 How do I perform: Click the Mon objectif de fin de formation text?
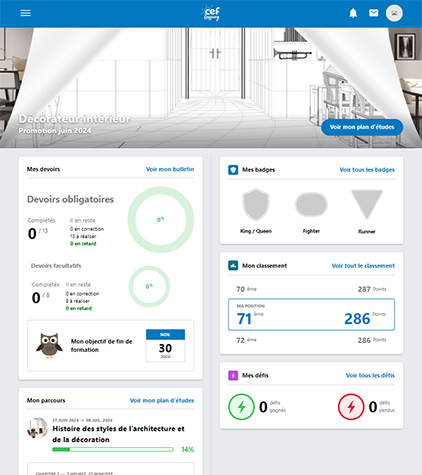[x=101, y=345]
